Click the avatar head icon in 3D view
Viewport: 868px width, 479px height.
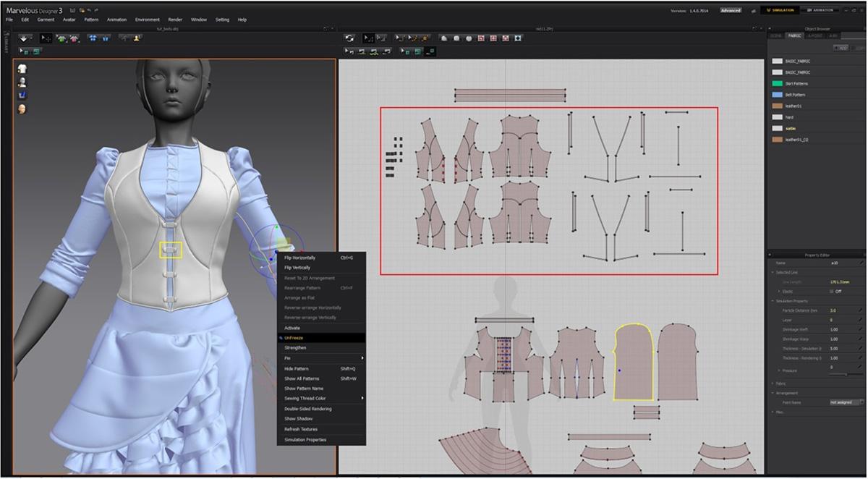[x=22, y=109]
